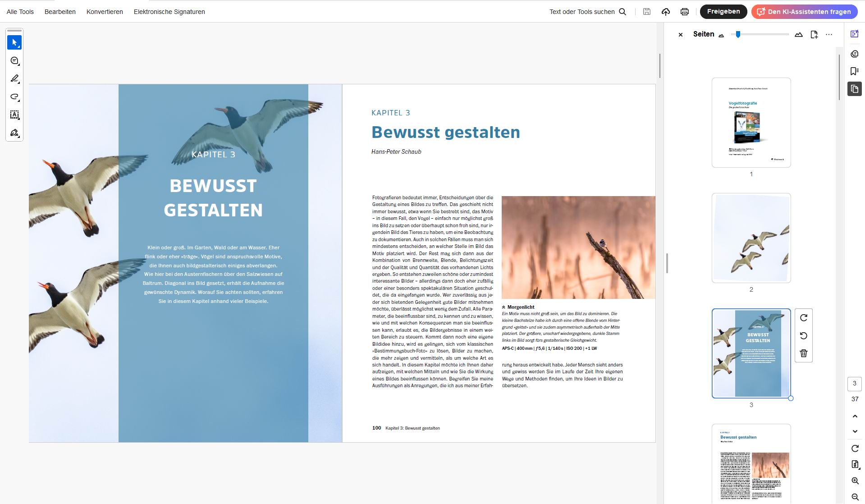This screenshot has width=865, height=504.
Task: Rotate page 3 counterclockwise
Action: point(804,335)
